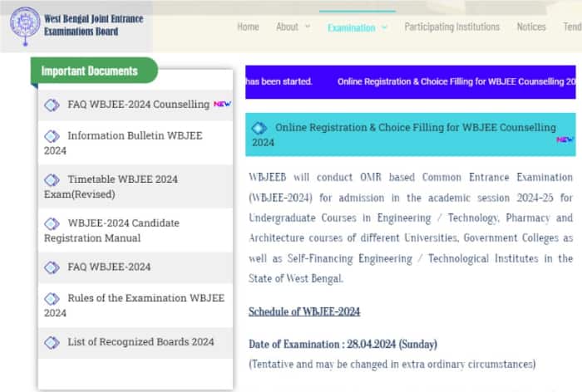Expand the About dropdown menu
The image size is (582, 392).
tap(293, 27)
